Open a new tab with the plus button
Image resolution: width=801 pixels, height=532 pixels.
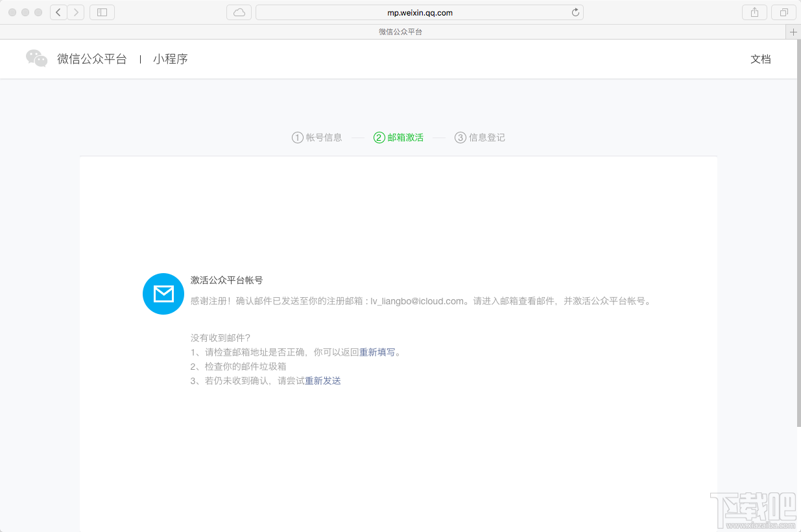(x=794, y=31)
